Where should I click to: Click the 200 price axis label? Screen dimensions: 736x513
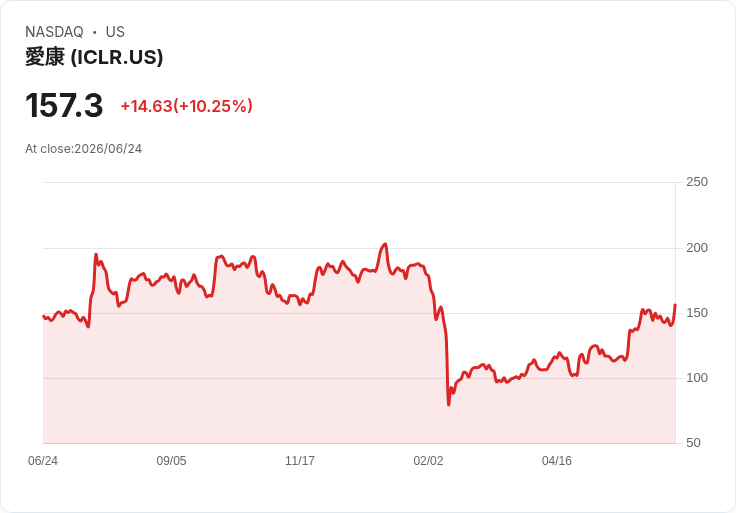[x=697, y=247]
